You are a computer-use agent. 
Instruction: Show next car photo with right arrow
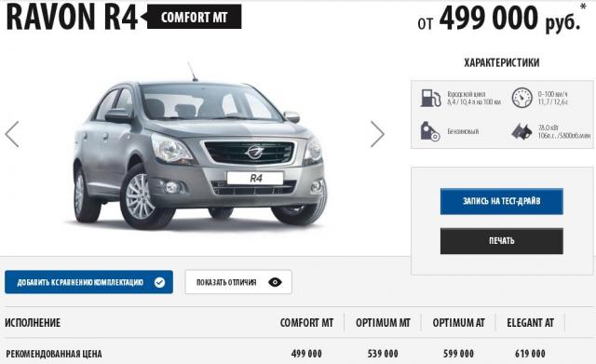click(x=377, y=134)
